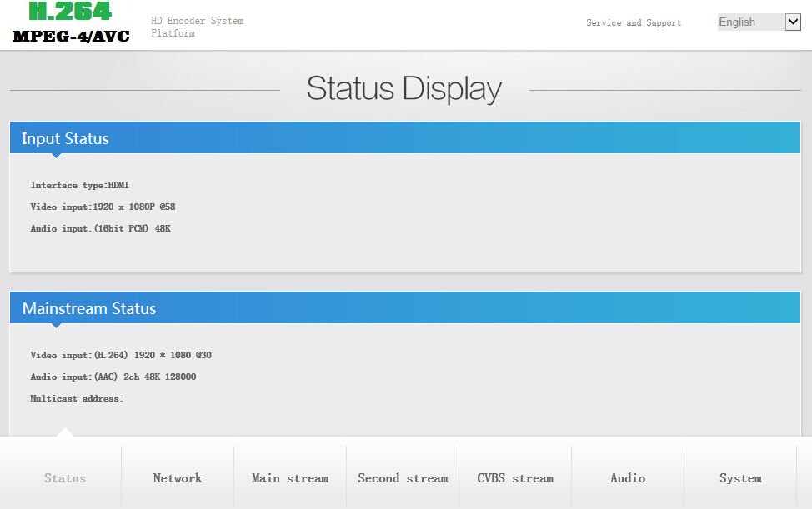Viewport: 812px width, 509px height.
Task: Open the English language dropdown
Action: 750,22
